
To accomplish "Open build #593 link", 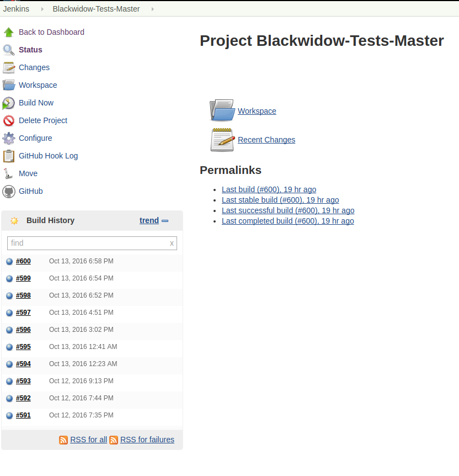I will pyautogui.click(x=23, y=381).
